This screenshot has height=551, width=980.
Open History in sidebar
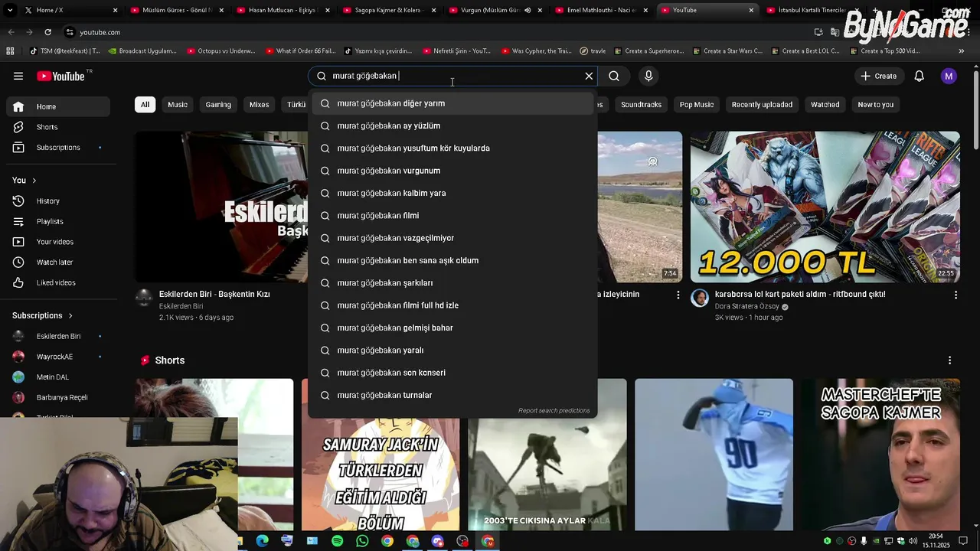pyautogui.click(x=58, y=201)
